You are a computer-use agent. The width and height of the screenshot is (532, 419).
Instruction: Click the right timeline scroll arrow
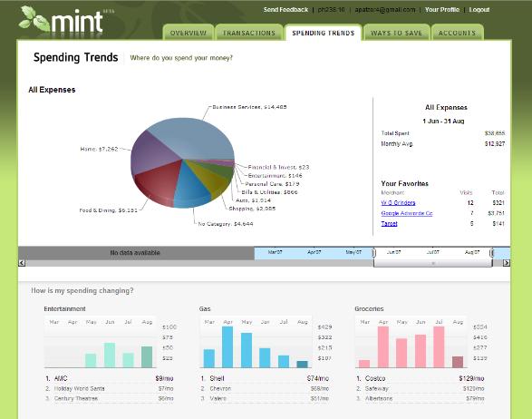[507, 263]
